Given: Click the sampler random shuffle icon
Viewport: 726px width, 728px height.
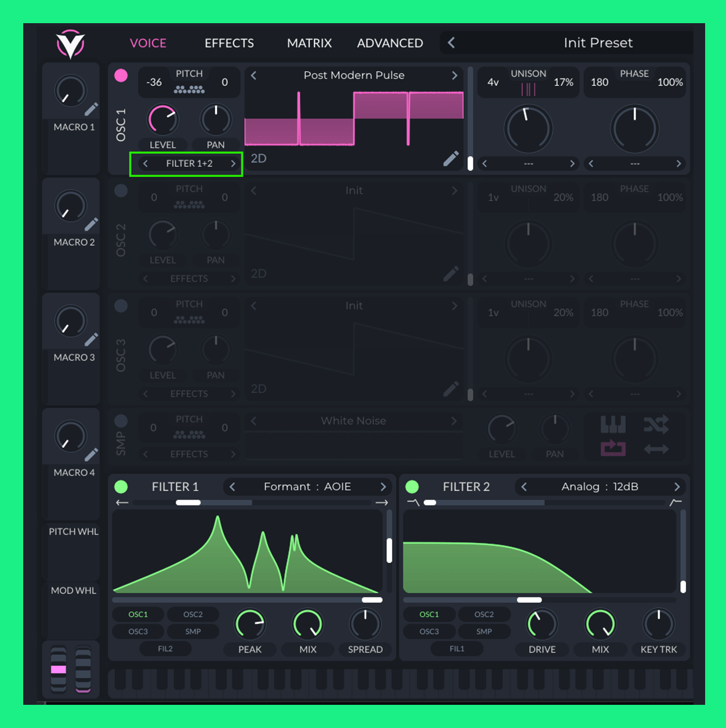Looking at the screenshot, I should tap(656, 425).
